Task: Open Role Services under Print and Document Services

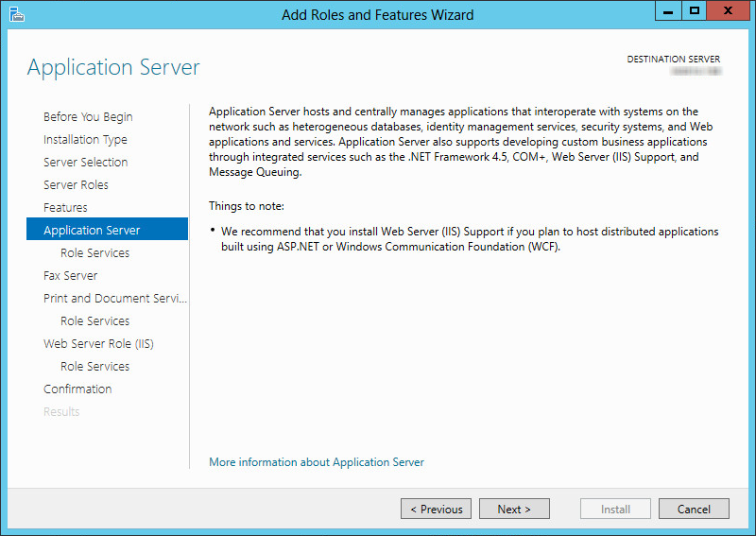Action: [x=95, y=320]
